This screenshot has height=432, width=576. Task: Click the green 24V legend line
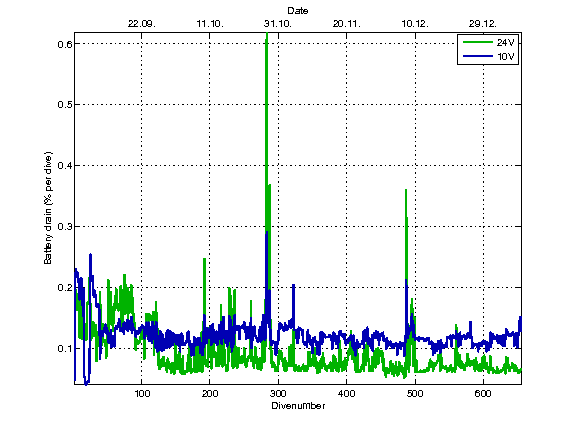tap(478, 42)
